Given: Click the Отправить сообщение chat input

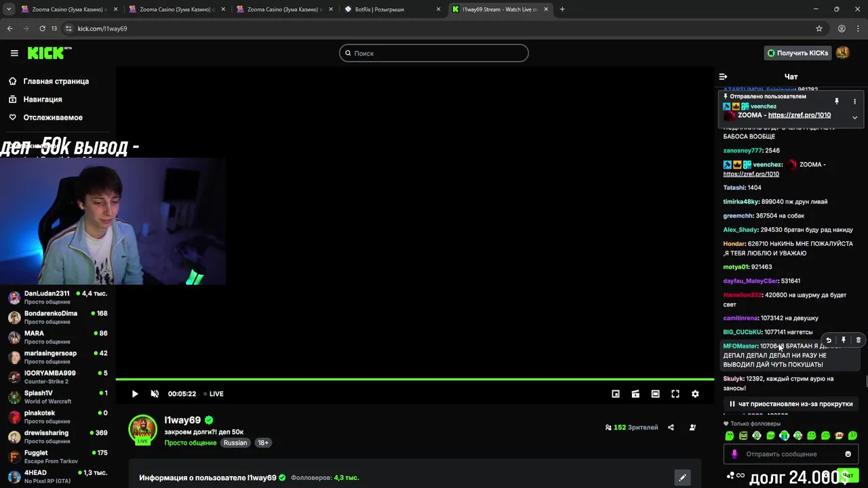Looking at the screenshot, I should click(x=790, y=454).
